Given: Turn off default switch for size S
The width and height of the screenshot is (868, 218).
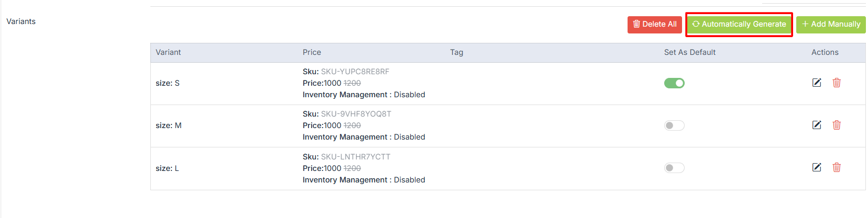Looking at the screenshot, I should tap(674, 83).
